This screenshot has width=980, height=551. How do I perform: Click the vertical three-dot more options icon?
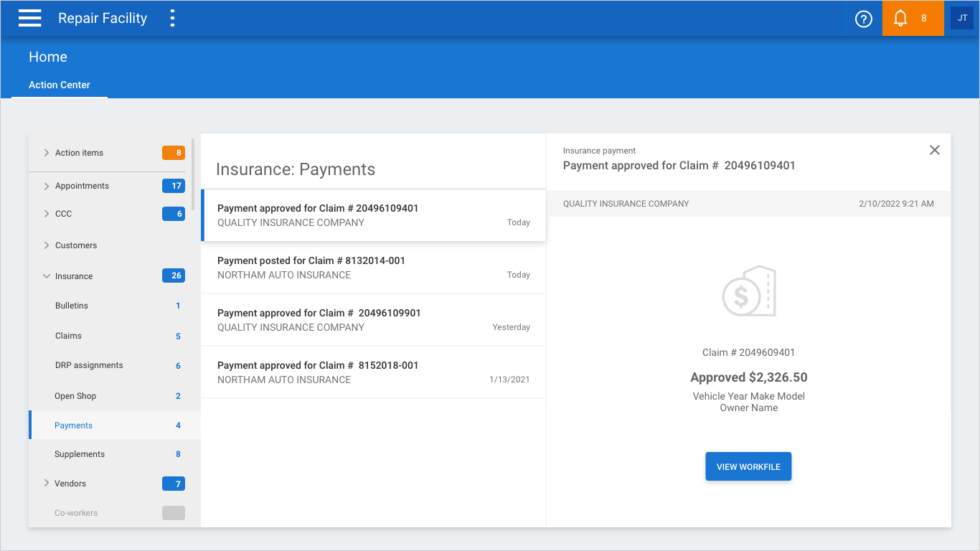[172, 19]
